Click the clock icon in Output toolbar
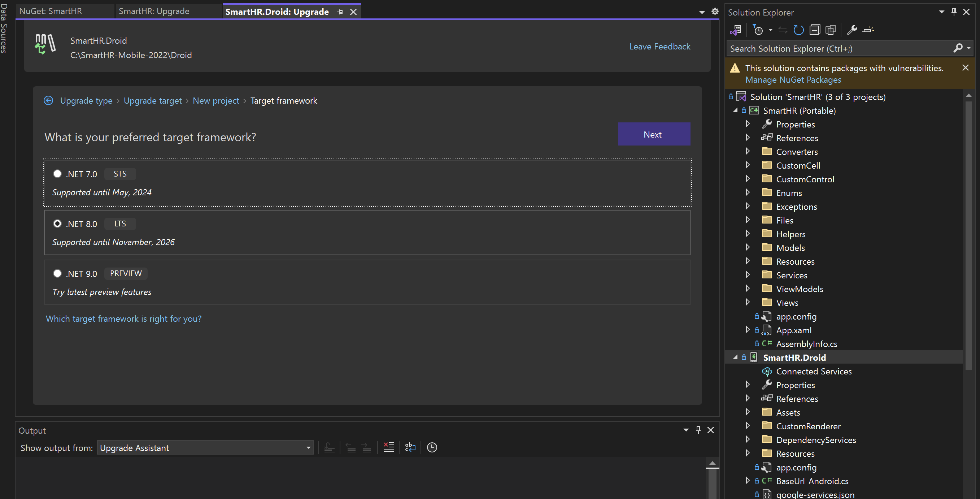 pyautogui.click(x=432, y=447)
